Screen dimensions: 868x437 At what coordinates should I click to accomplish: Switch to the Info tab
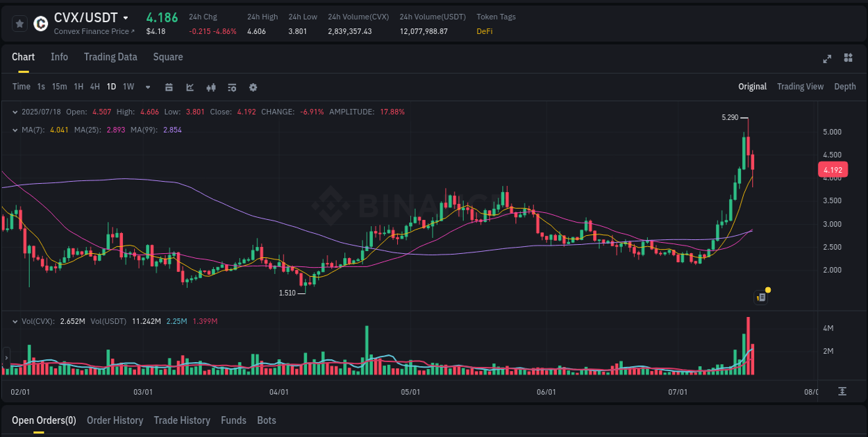pos(59,57)
